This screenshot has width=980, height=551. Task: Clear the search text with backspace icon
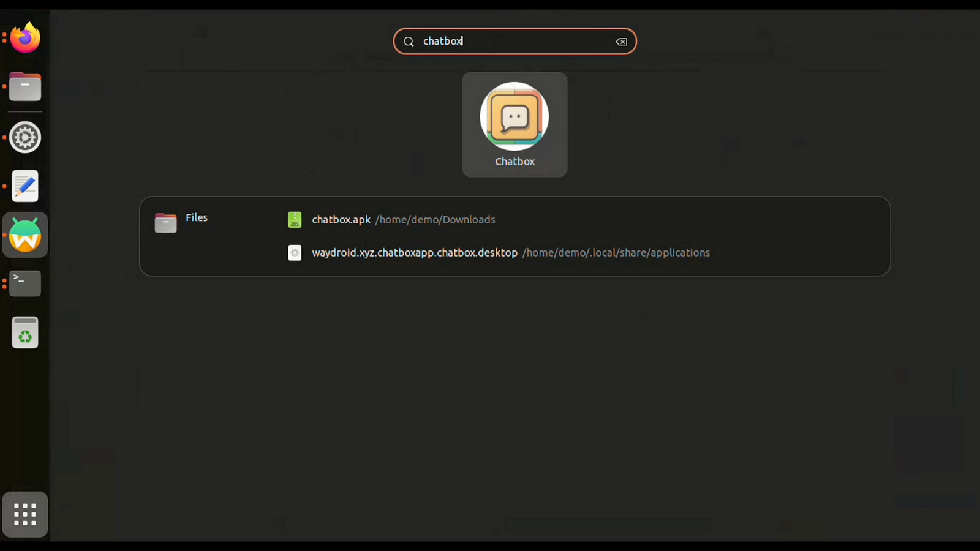pos(621,42)
